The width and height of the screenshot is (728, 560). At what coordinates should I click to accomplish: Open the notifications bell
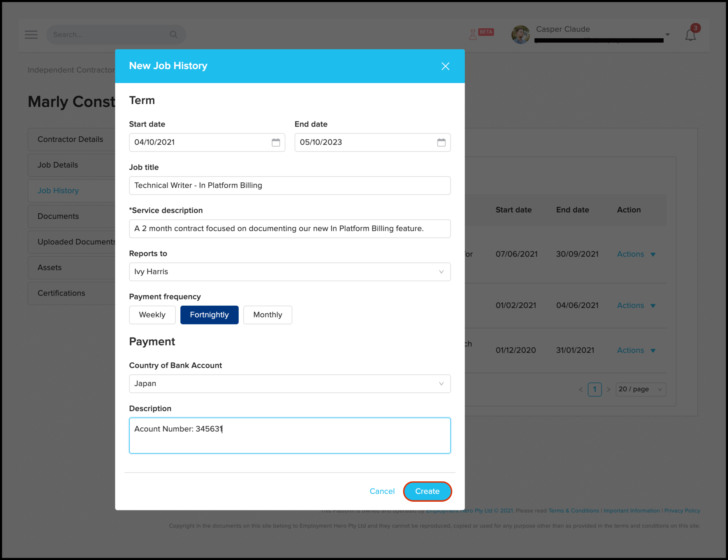(690, 35)
